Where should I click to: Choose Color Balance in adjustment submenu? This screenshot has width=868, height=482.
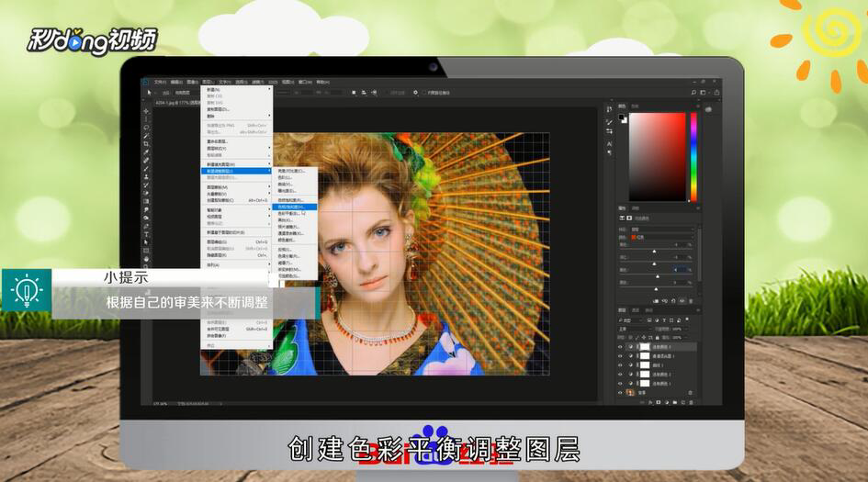(x=295, y=213)
